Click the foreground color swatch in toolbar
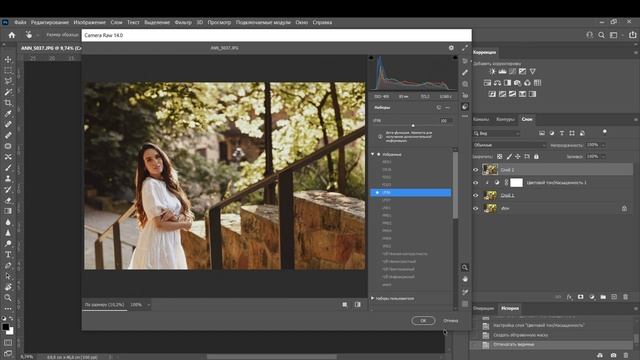This screenshot has width=640, height=360. tap(6, 327)
